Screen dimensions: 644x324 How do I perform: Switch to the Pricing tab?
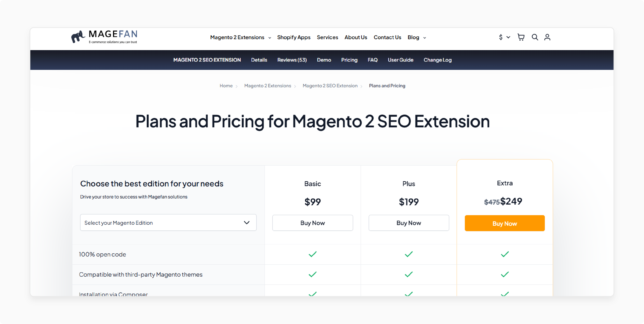(349, 60)
